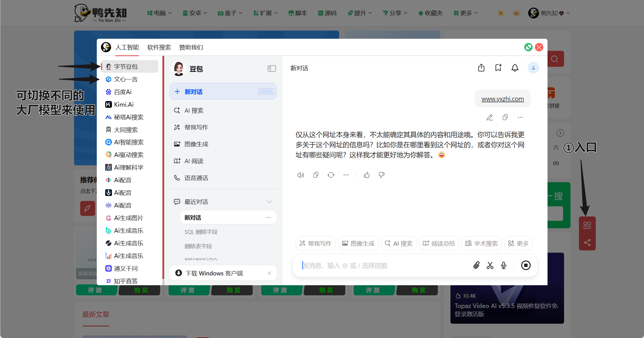Dismiss the Download Windows client banner
Viewport: 644px width, 338px height.
click(x=269, y=273)
